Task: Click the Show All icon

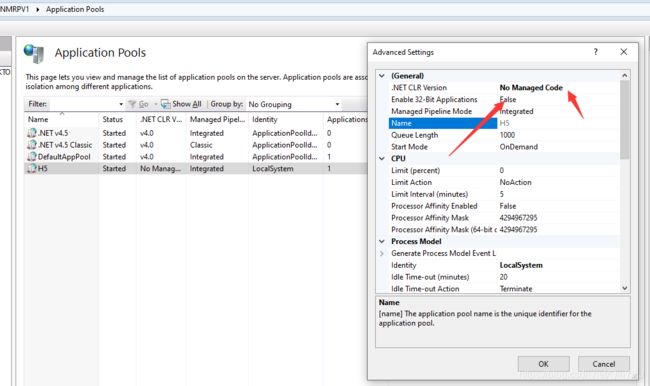Action: pos(165,104)
